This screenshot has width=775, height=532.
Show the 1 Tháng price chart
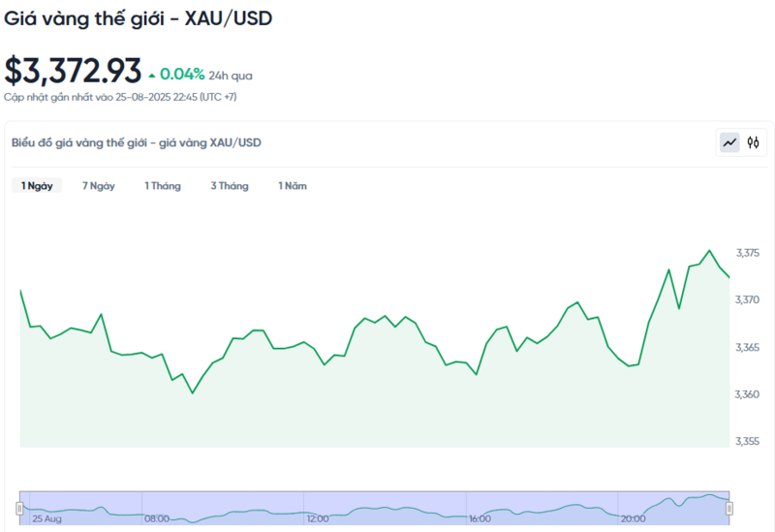tap(163, 186)
